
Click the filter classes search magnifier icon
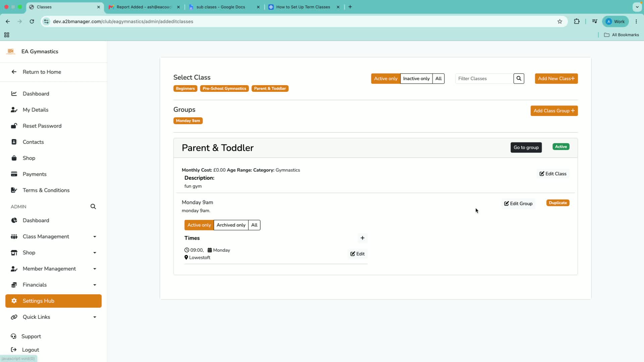[x=519, y=78]
